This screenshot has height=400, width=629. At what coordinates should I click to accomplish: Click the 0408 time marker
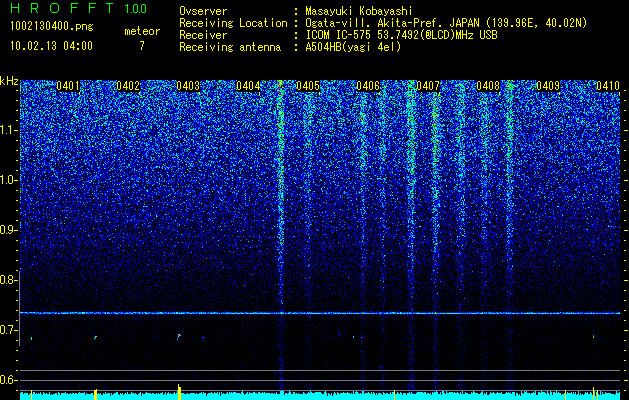[x=488, y=86]
